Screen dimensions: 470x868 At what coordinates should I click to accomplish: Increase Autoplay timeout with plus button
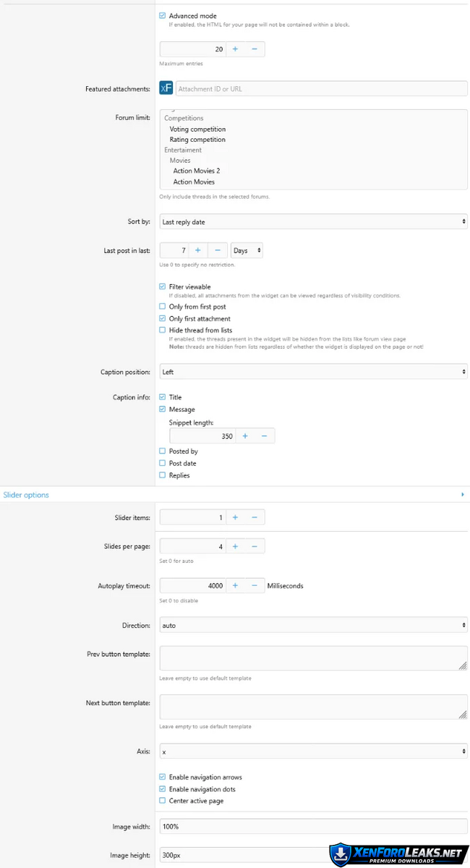[235, 585]
